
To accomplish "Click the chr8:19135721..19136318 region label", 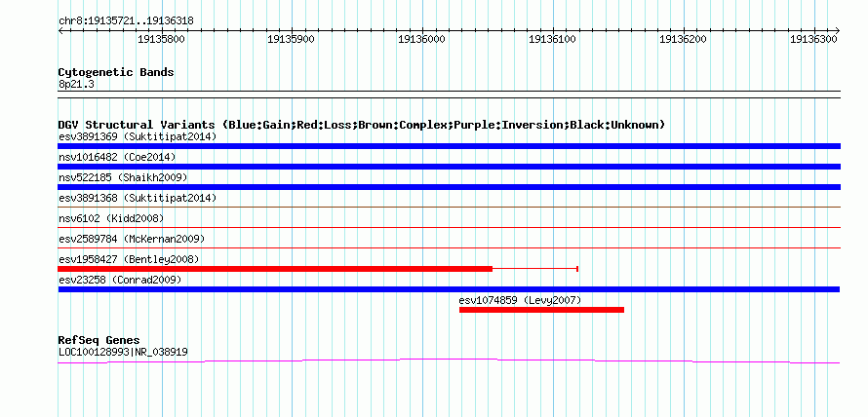I will tap(126, 21).
